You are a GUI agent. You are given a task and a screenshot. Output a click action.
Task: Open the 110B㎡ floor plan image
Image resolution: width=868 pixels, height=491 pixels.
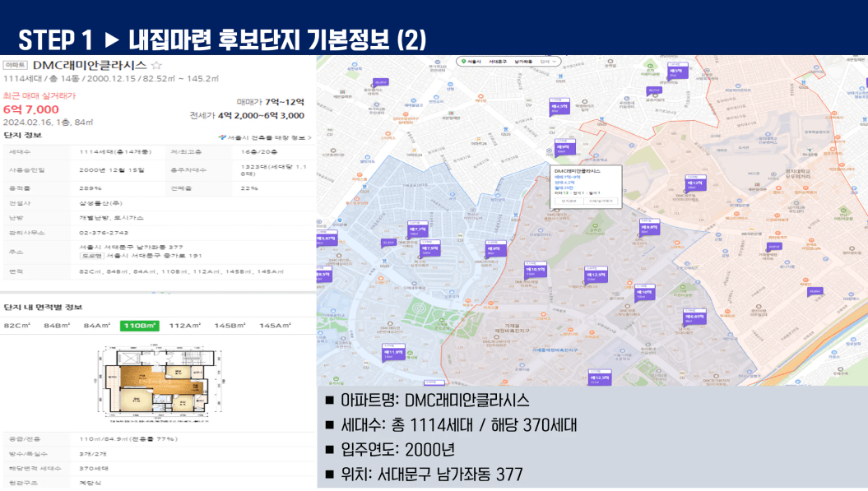point(160,383)
